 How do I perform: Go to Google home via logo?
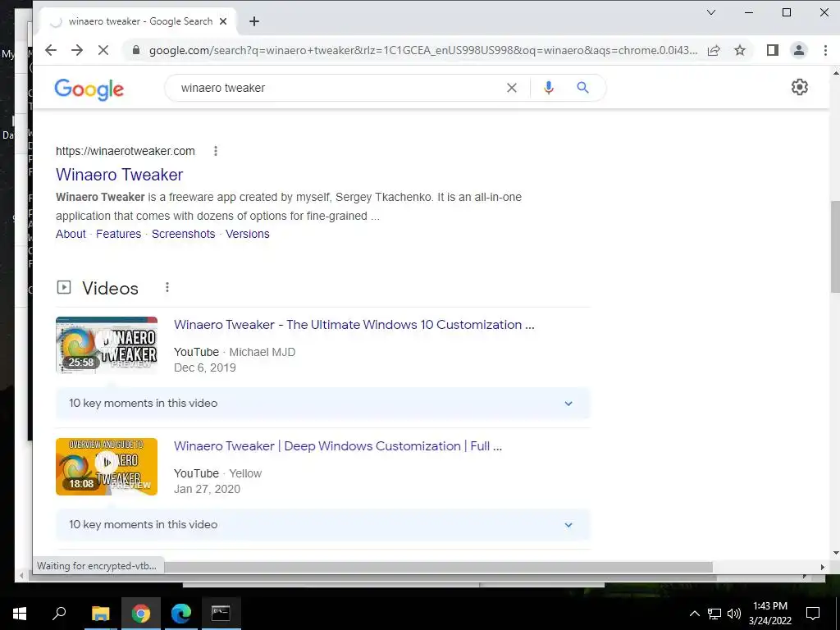89,89
